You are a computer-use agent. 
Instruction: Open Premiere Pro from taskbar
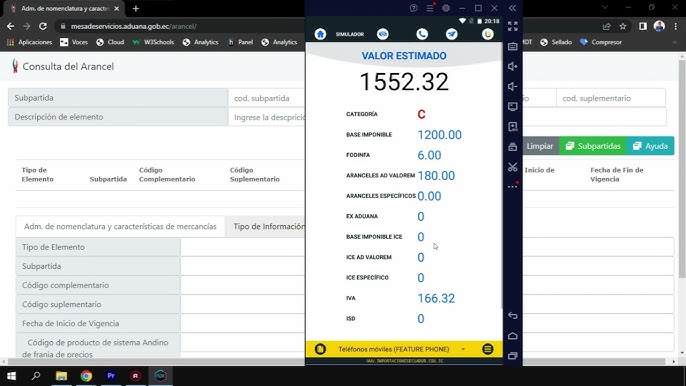point(111,376)
